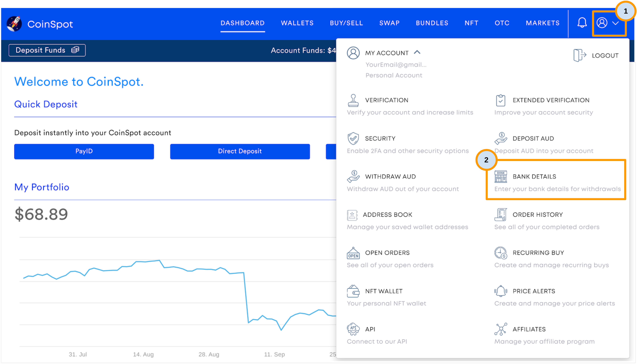637x364 pixels.
Task: Click the Deposit Funds button label
Action: [x=40, y=50]
